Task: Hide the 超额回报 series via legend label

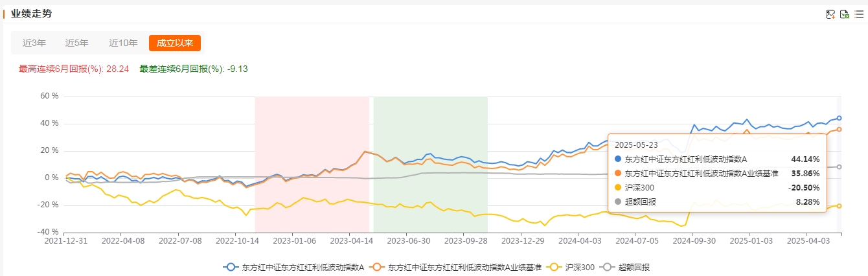Action: pyautogui.click(x=634, y=267)
